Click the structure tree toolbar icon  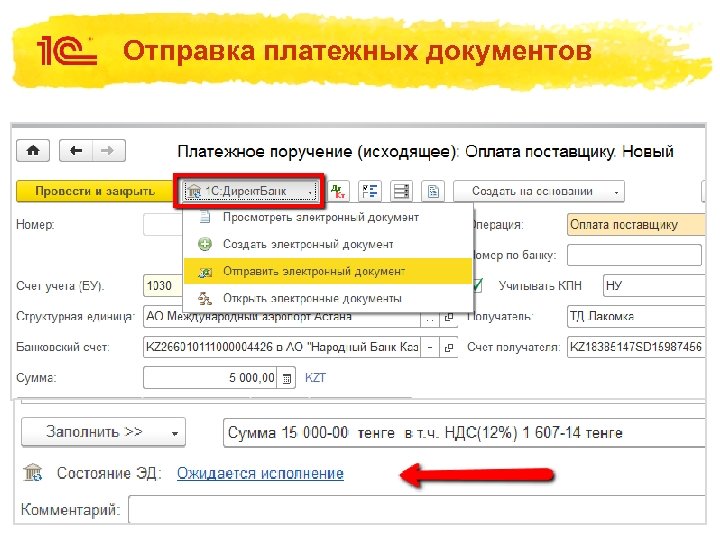point(370,191)
